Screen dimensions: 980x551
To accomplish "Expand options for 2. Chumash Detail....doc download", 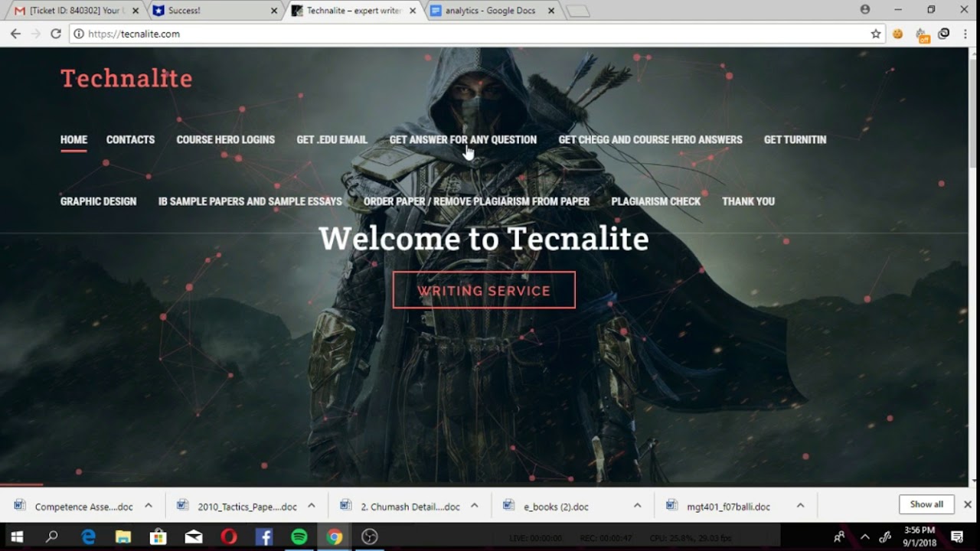I will click(475, 506).
